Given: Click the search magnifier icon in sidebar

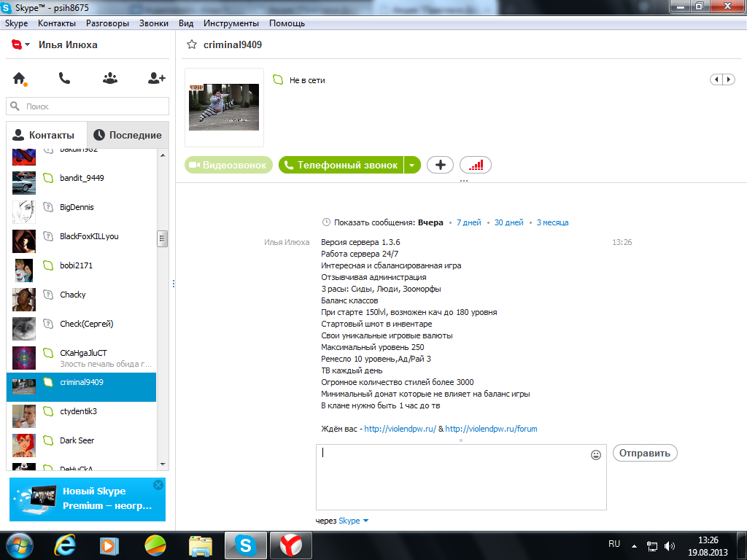Looking at the screenshot, I should tap(15, 106).
